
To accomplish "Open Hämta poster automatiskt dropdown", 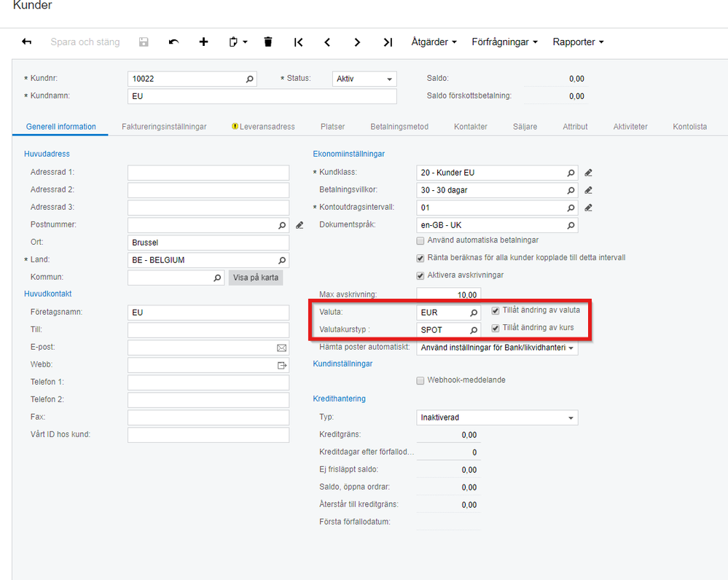I will click(497, 348).
